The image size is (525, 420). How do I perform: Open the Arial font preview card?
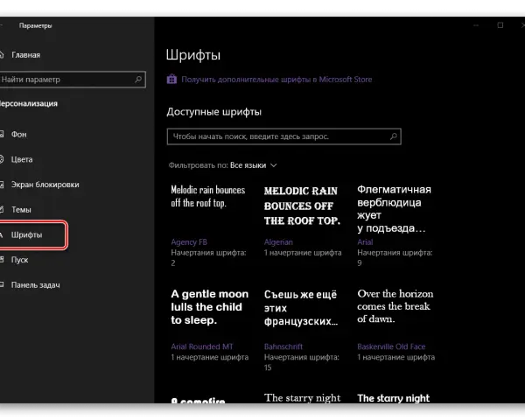395,226
